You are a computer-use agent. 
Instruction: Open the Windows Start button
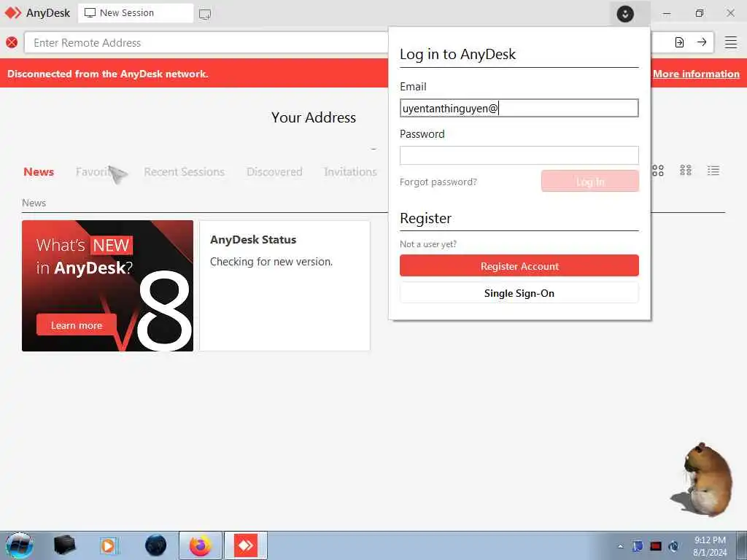point(19,545)
